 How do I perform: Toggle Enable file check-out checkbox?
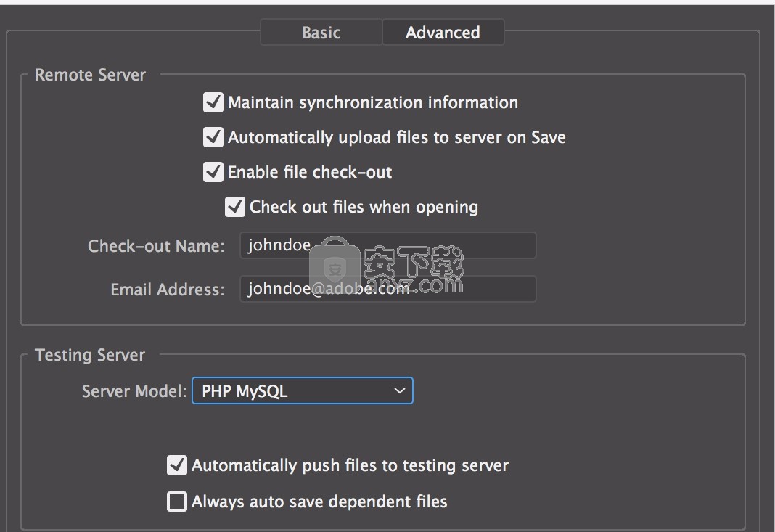pyautogui.click(x=213, y=172)
